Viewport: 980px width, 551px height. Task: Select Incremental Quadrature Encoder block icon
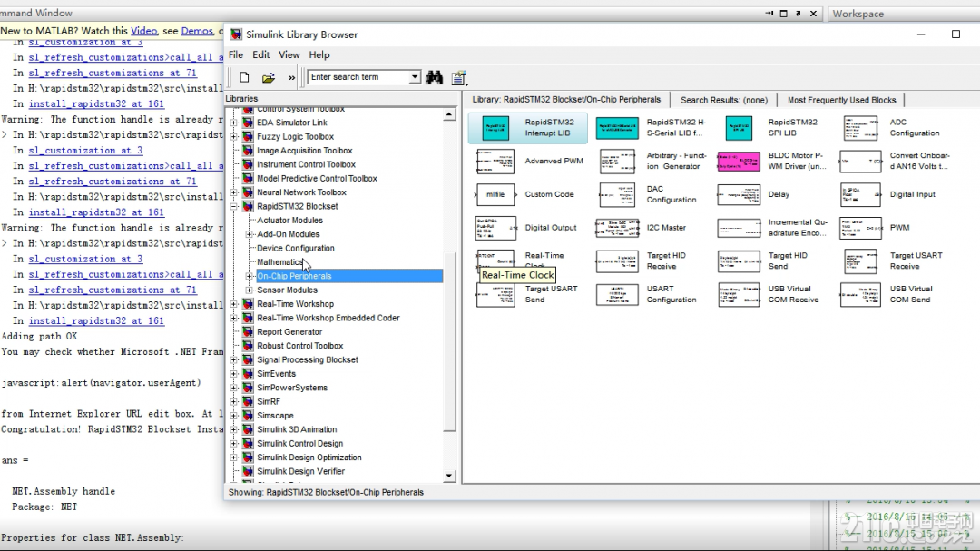tap(739, 228)
